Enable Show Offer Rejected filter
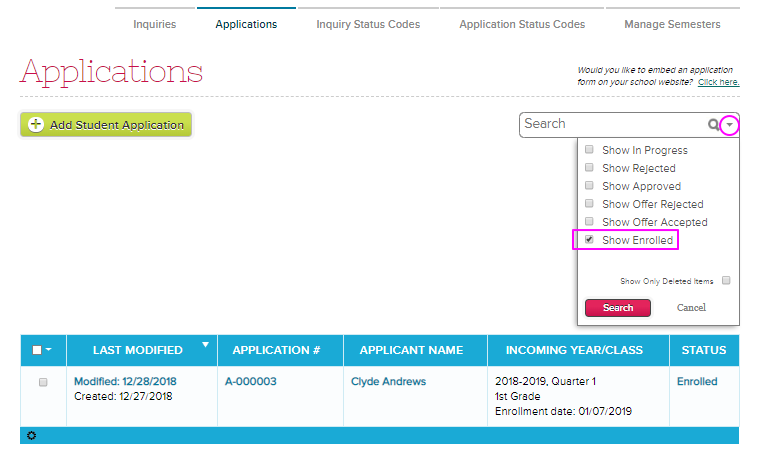Image resolution: width=757 pixels, height=453 pixels. [x=589, y=203]
